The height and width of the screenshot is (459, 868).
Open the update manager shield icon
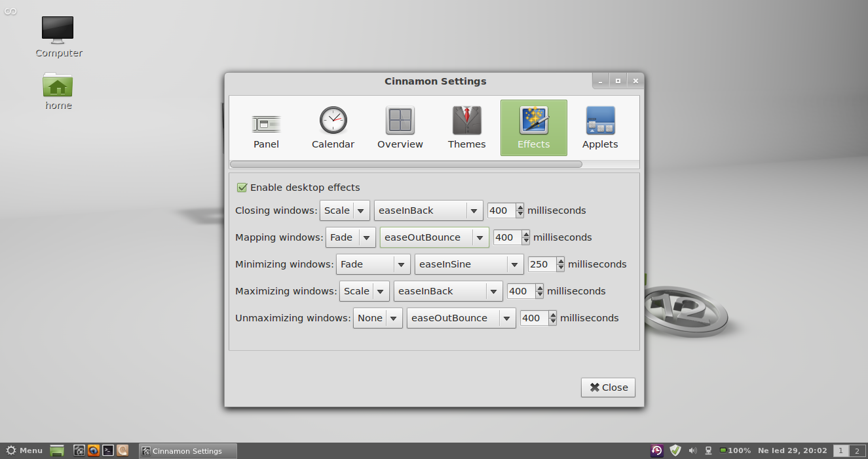coord(675,450)
